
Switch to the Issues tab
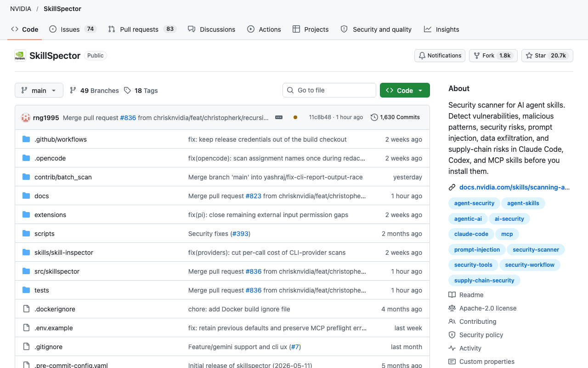pyautogui.click(x=72, y=29)
